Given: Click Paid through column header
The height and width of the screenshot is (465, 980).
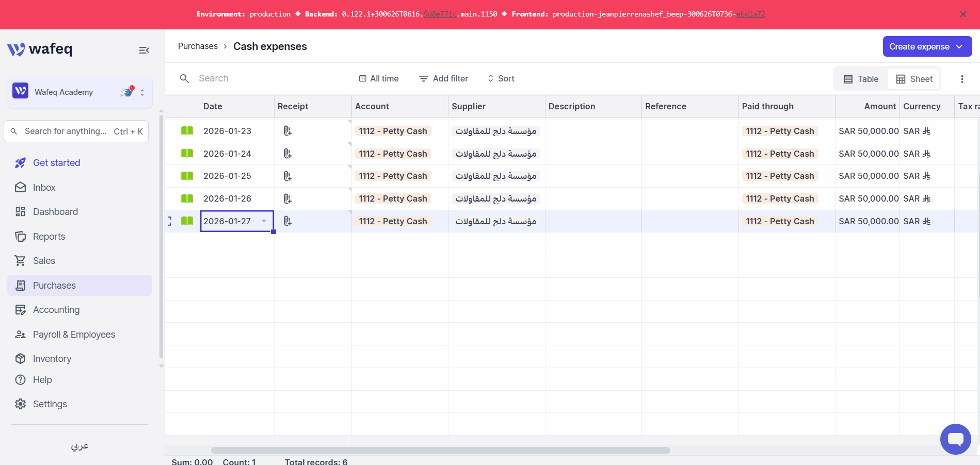Looking at the screenshot, I should [x=786, y=106].
